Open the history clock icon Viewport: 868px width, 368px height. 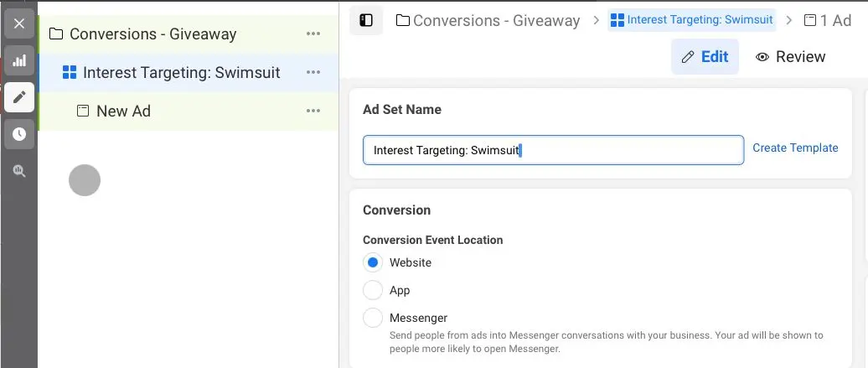click(19, 134)
